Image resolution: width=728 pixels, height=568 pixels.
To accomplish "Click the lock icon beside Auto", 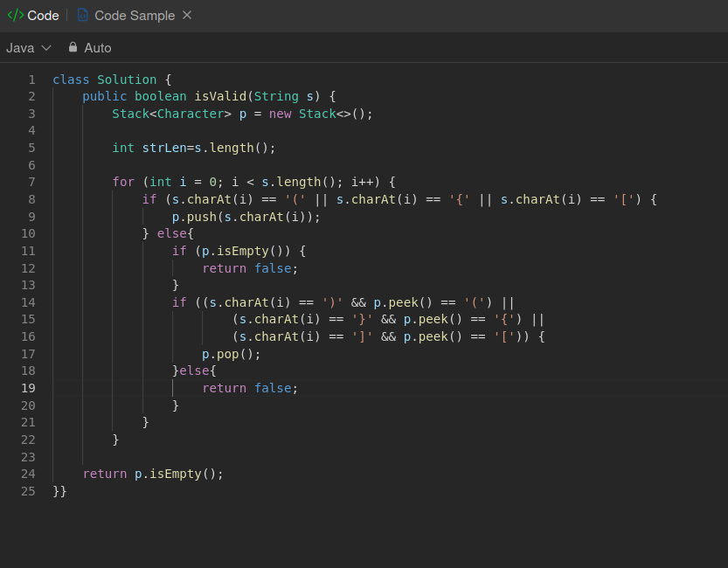I will pyautogui.click(x=73, y=47).
